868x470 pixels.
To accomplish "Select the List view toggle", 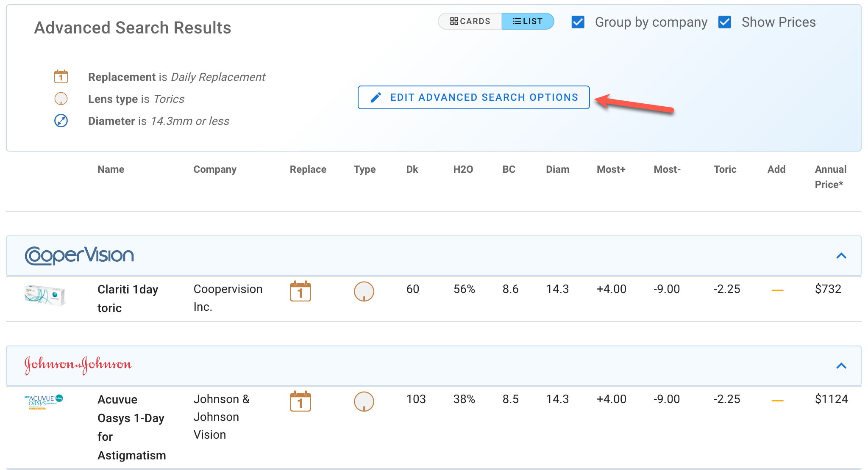I will 528,21.
